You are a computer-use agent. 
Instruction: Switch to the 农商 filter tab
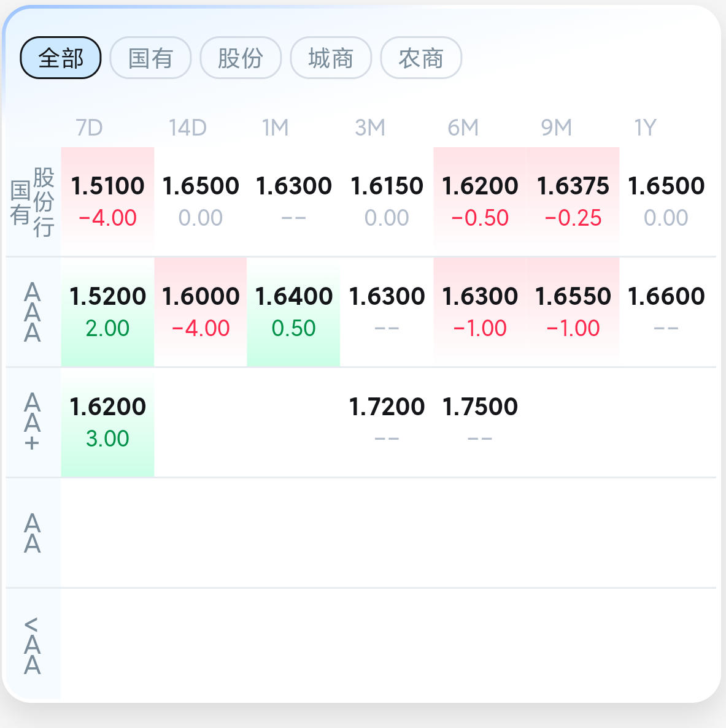tap(421, 58)
